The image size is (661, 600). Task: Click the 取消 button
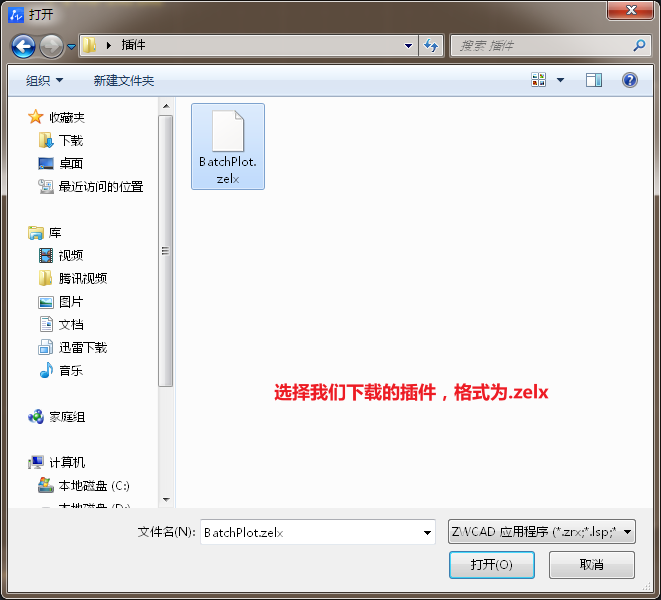591,565
